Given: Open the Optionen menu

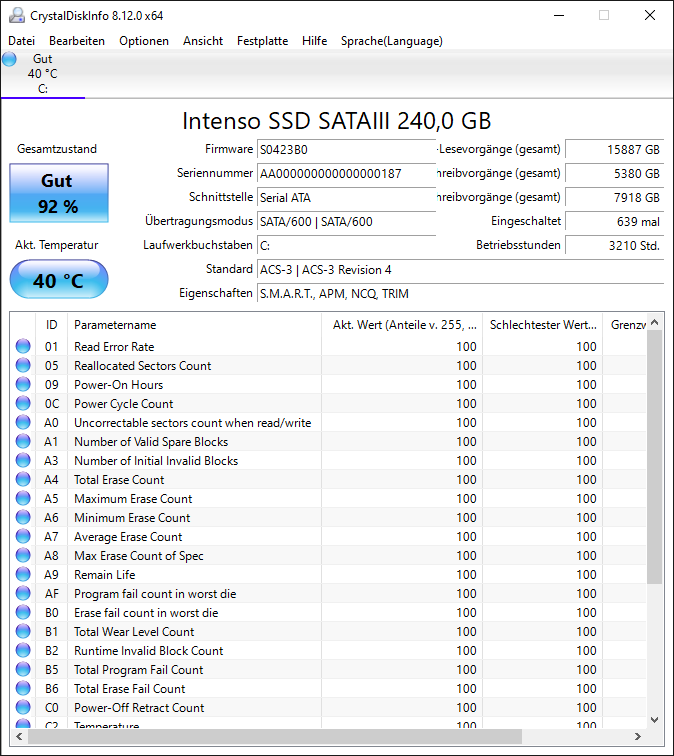Looking at the screenshot, I should (x=144, y=41).
